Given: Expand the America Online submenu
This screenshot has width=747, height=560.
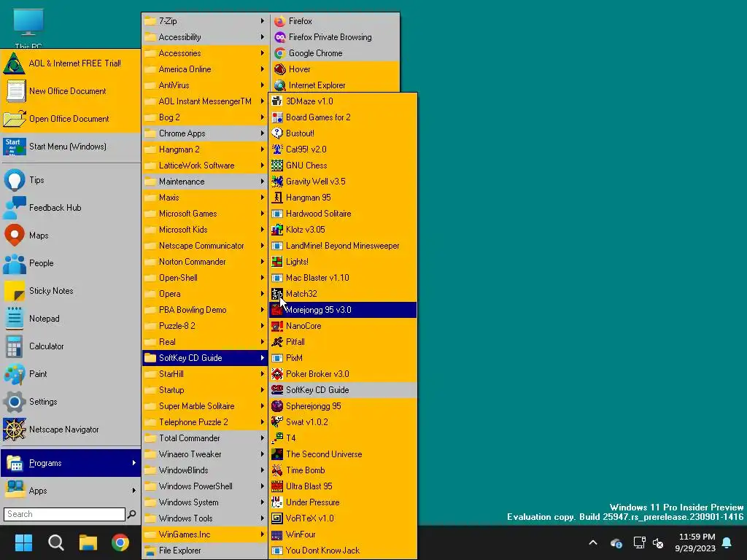Looking at the screenshot, I should point(205,69).
